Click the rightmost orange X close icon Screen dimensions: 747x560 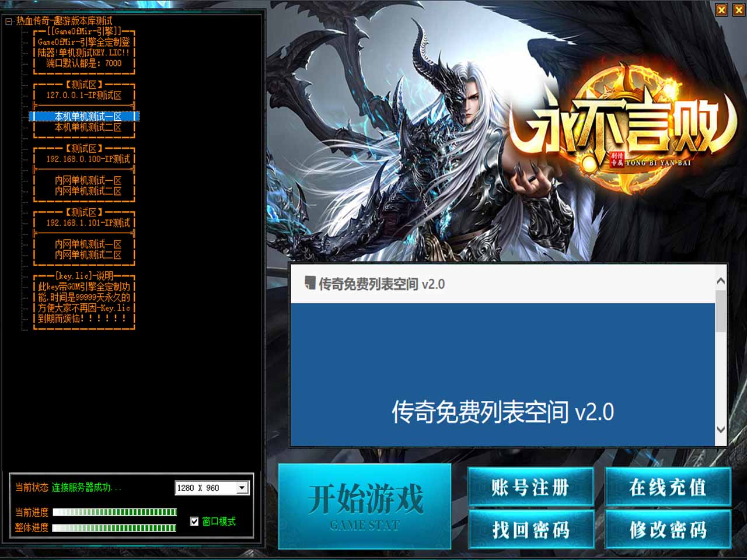tap(738, 10)
